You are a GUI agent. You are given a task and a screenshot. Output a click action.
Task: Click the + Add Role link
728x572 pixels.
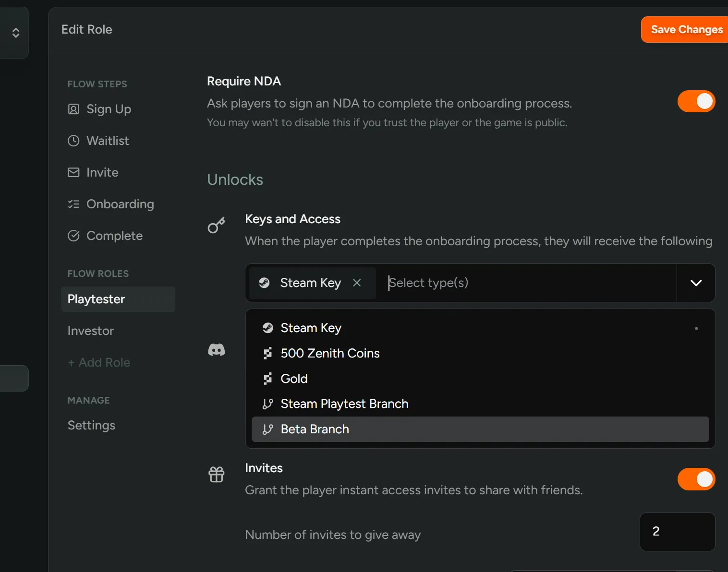point(99,363)
